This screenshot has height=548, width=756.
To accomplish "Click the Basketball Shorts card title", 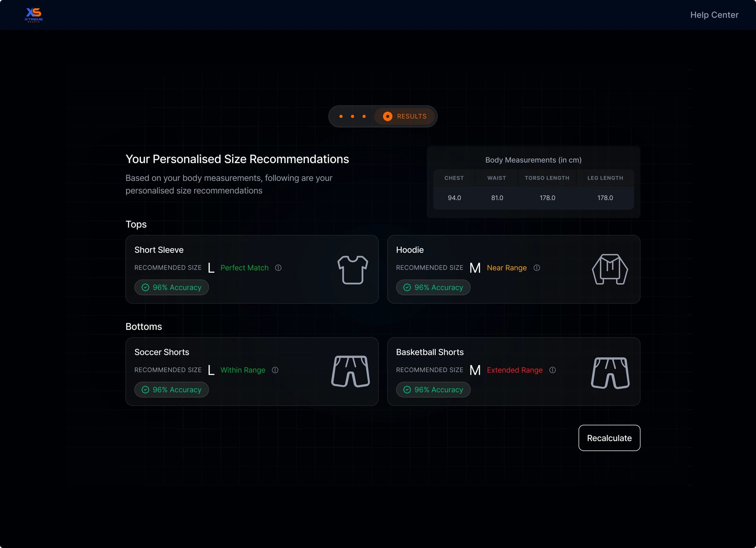I will (430, 352).
